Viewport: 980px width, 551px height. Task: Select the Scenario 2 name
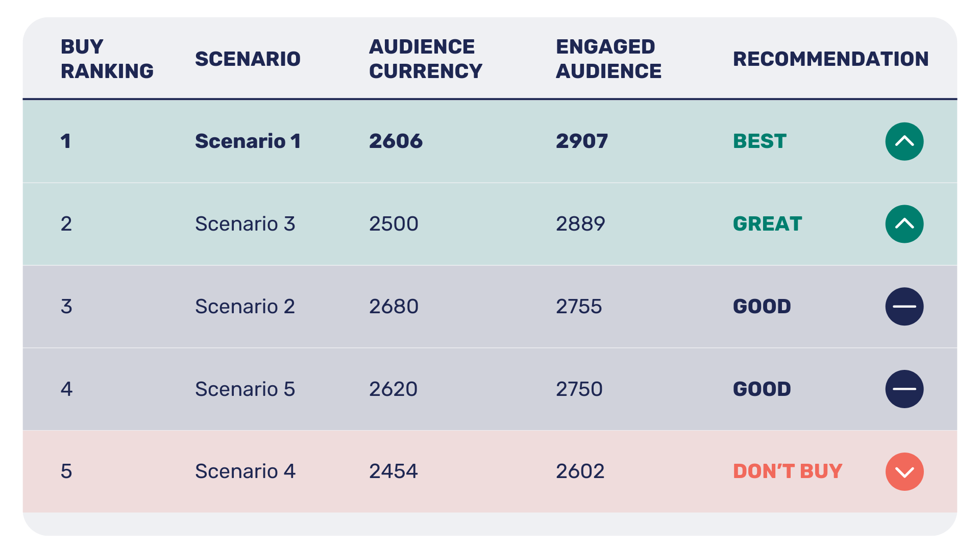(245, 307)
